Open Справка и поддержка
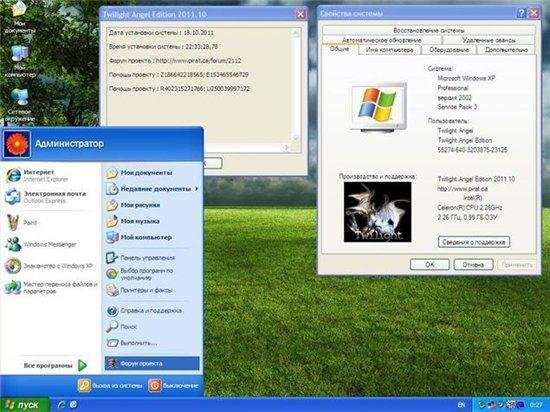Viewport: 550px width, 412px height. click(145, 311)
